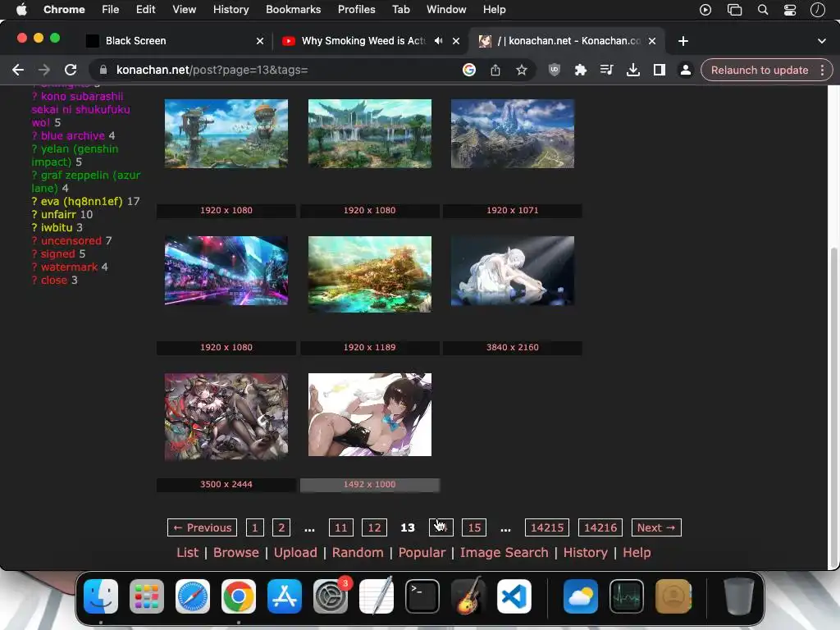Jump to page 14216

point(600,527)
